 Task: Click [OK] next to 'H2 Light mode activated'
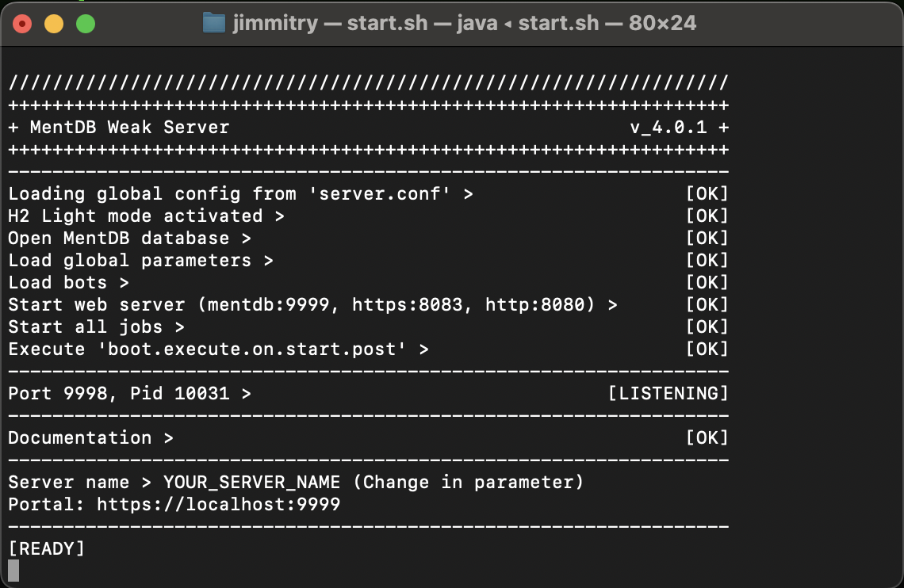coord(707,216)
